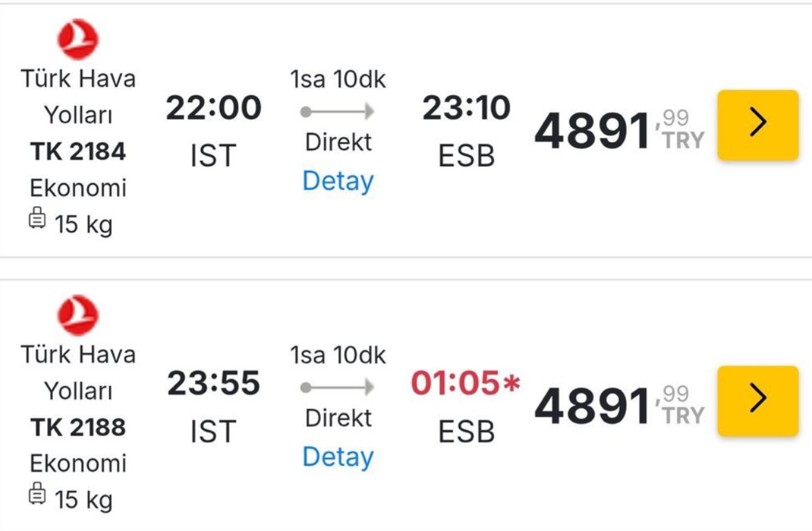812x531 pixels.
Task: Click the route arrow icon of 22:00 flight
Action: [x=337, y=111]
